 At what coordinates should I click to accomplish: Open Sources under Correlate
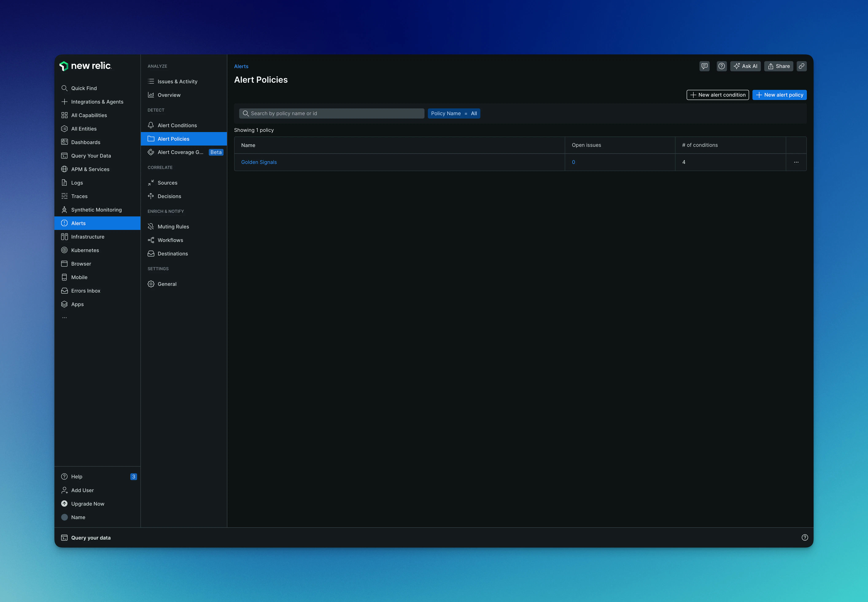click(x=184, y=183)
